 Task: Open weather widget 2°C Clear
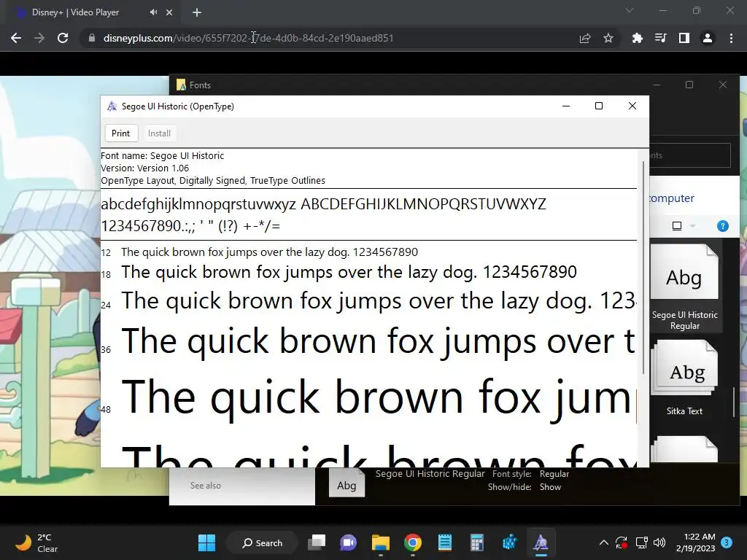[x=36, y=542]
